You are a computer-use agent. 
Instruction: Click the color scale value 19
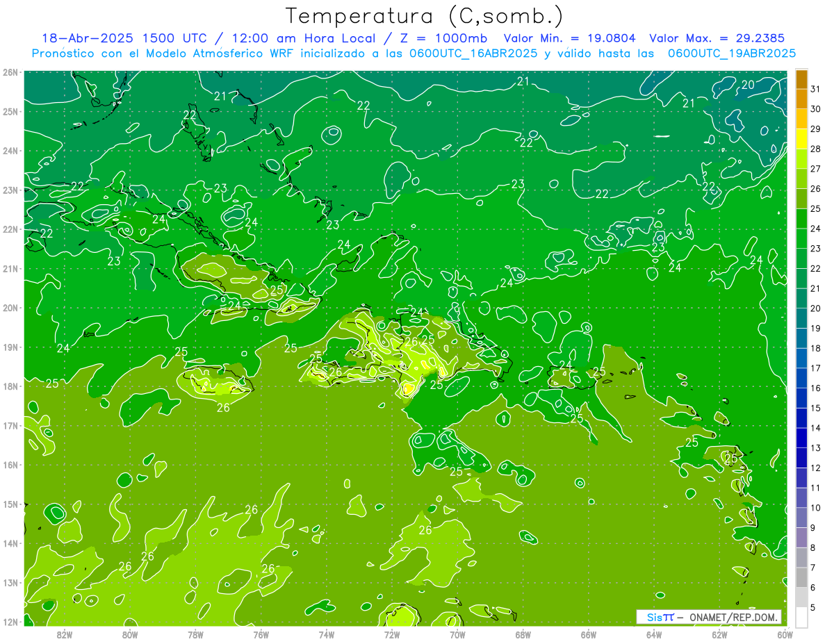(x=815, y=328)
